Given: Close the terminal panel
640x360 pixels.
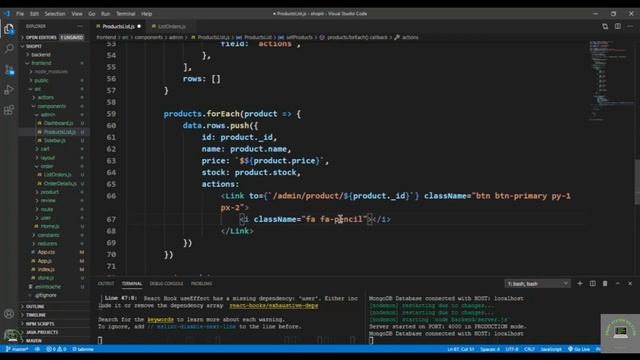Looking at the screenshot, I should [630, 283].
